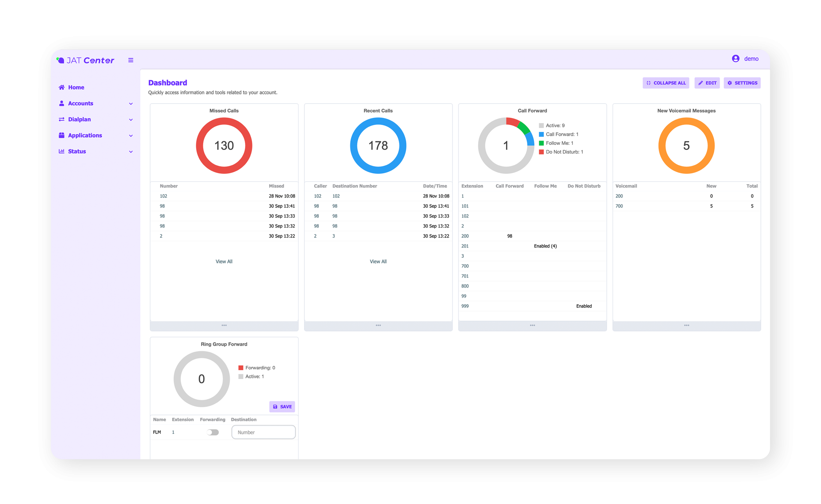Open the Home menu item

coord(76,87)
